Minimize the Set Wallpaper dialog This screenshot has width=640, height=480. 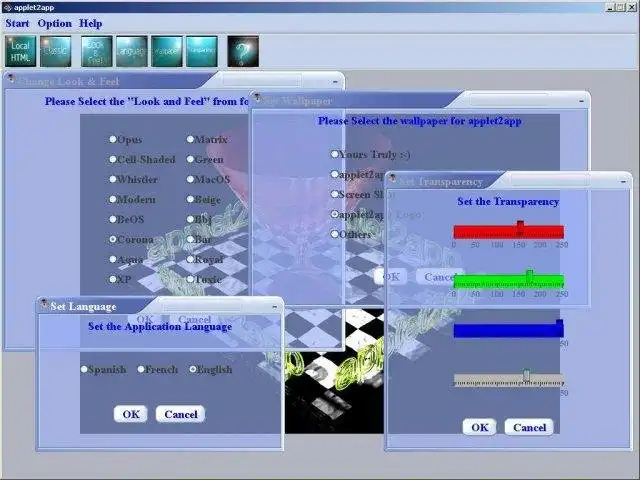tap(582, 100)
